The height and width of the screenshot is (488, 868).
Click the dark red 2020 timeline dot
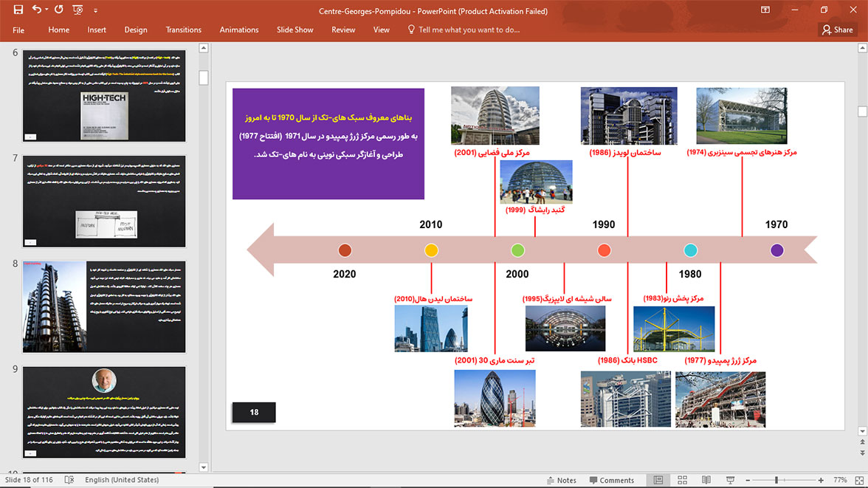tap(345, 250)
